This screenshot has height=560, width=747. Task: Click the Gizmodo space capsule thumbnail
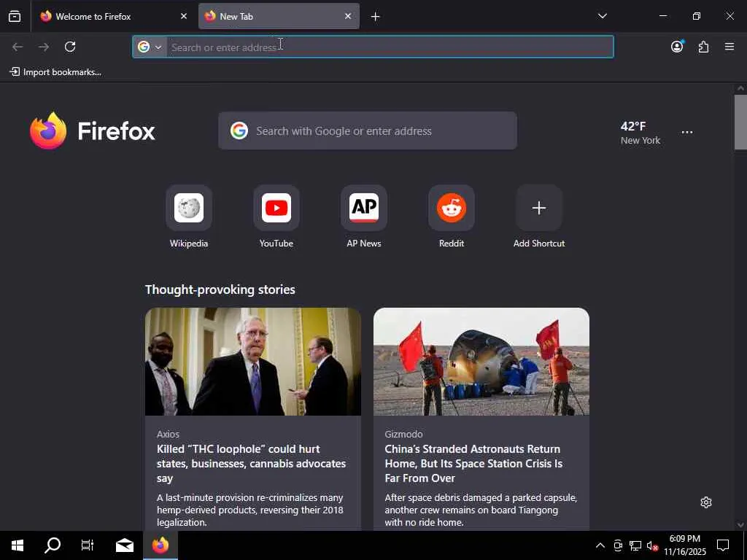(481, 362)
